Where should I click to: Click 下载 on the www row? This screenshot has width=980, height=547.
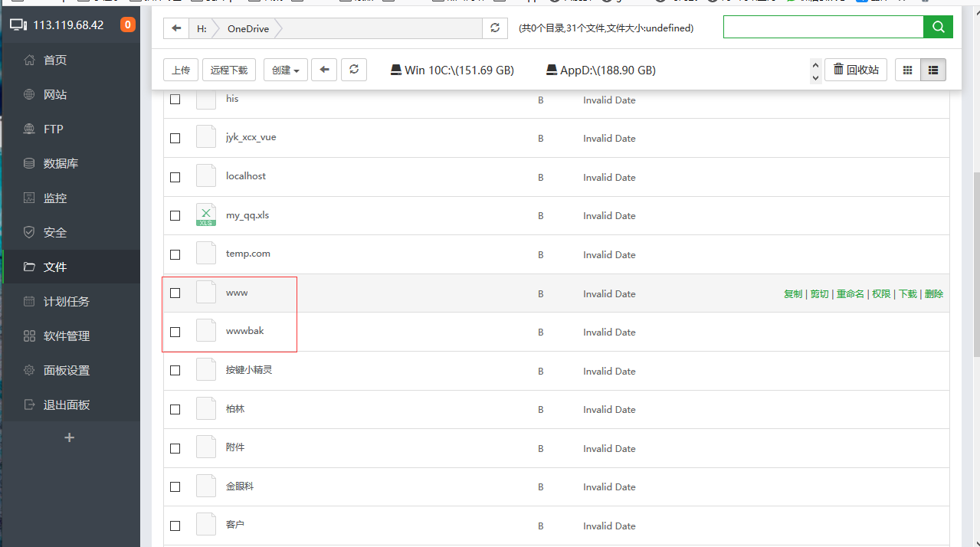pyautogui.click(x=908, y=294)
